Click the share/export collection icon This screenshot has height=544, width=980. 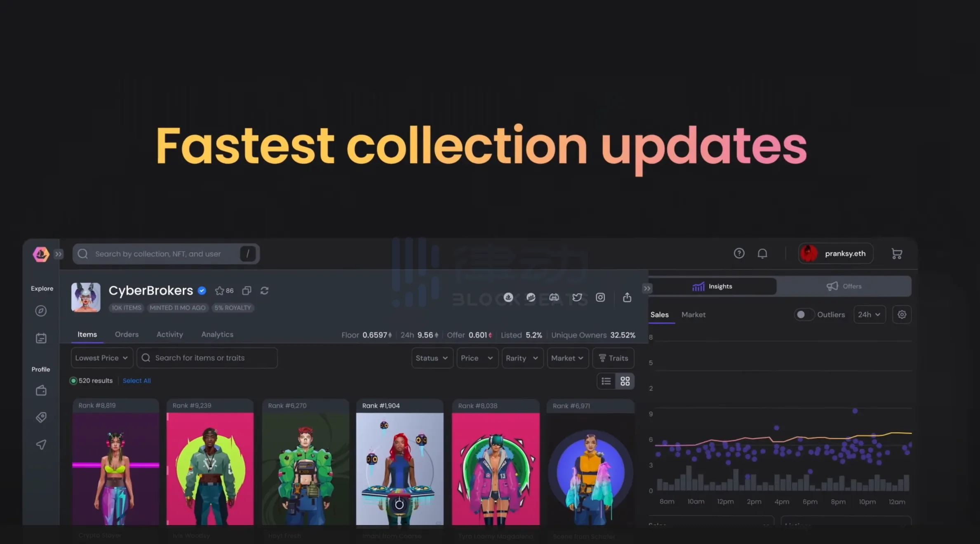point(626,297)
